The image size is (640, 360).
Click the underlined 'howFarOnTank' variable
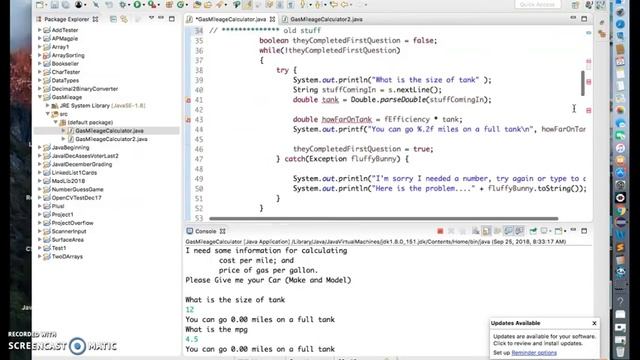tap(347, 120)
